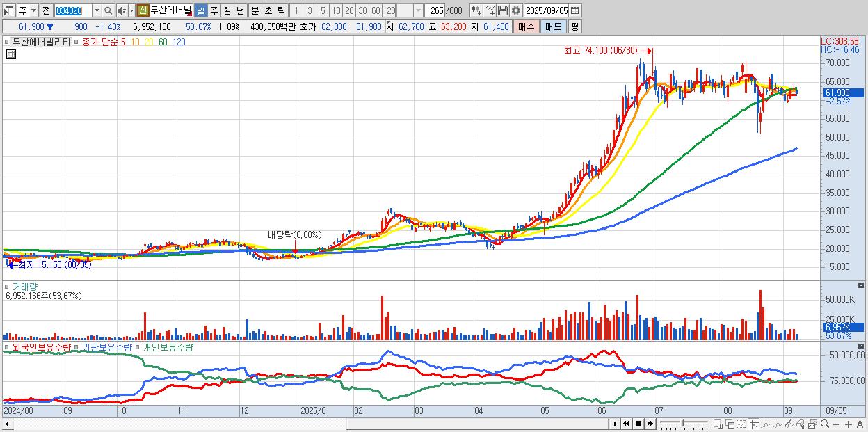The width and height of the screenshot is (868, 432).
Task: Select the 초 second period toggle
Action: (268, 11)
